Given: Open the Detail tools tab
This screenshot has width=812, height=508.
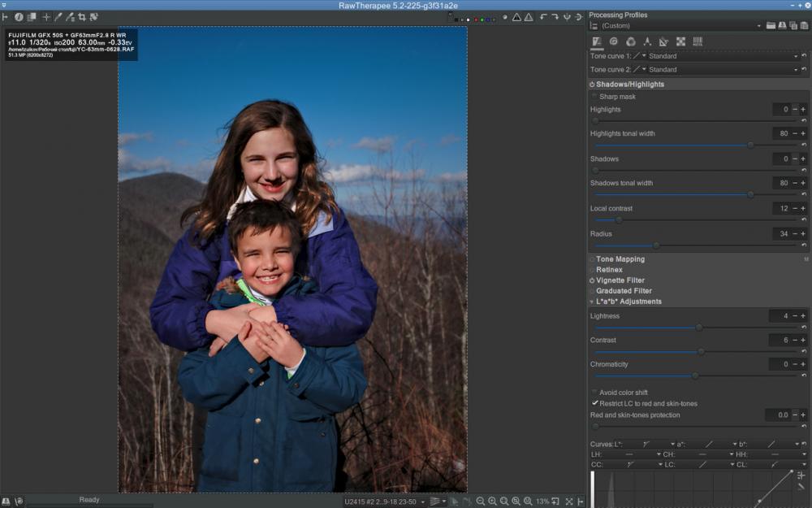Looking at the screenshot, I should (614, 41).
